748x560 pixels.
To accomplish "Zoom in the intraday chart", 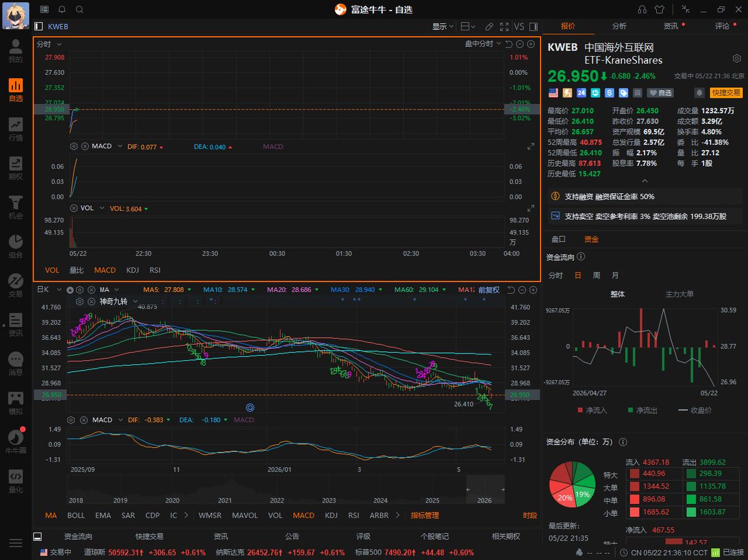I will tap(531, 44).
